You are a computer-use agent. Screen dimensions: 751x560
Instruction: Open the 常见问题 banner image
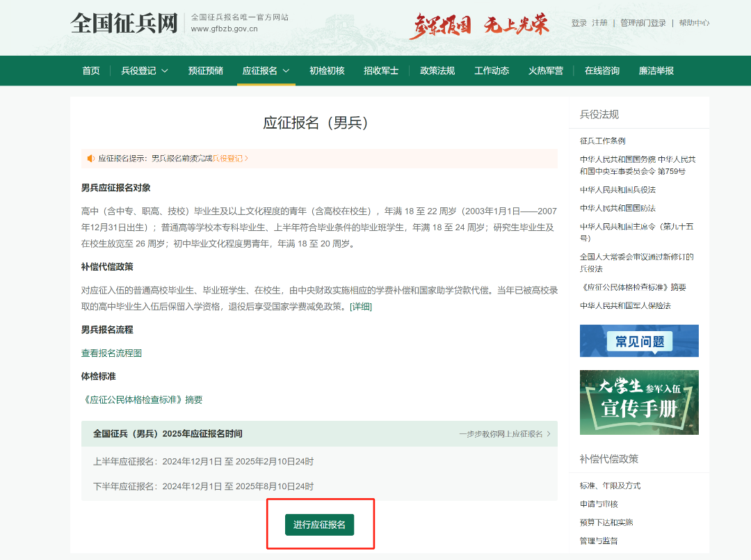point(639,341)
